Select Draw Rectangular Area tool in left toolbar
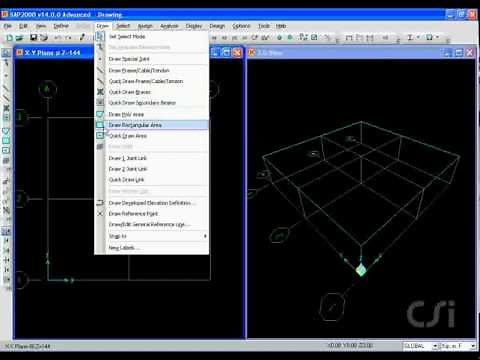This screenshot has height=360, width=480. [x=6, y=141]
